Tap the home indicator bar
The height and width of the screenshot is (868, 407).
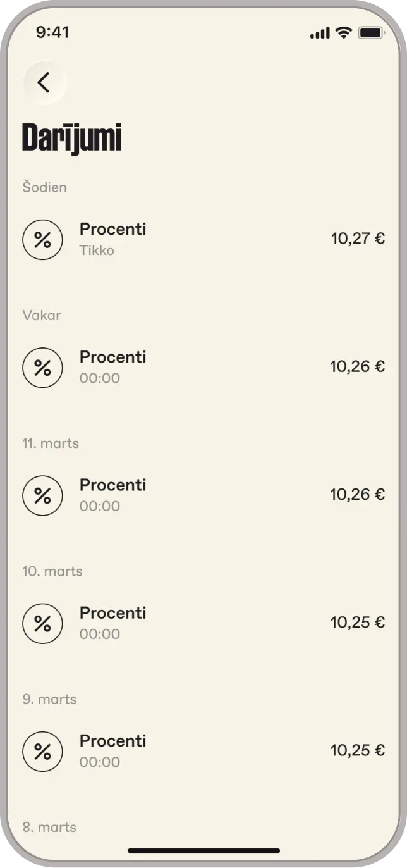(203, 851)
